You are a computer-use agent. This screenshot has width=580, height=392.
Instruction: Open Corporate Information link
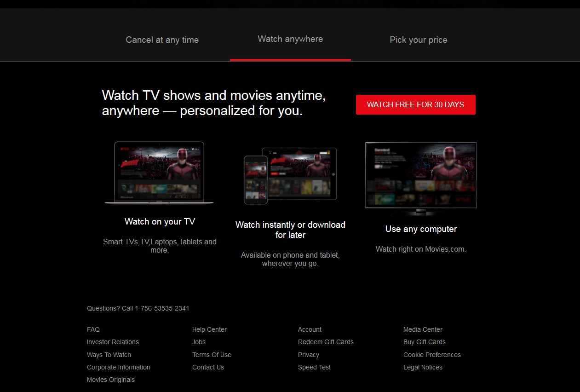119,367
